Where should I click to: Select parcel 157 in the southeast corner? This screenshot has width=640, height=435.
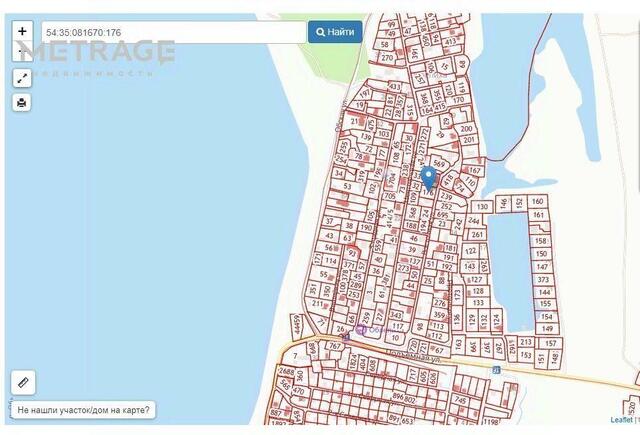coord(551,343)
